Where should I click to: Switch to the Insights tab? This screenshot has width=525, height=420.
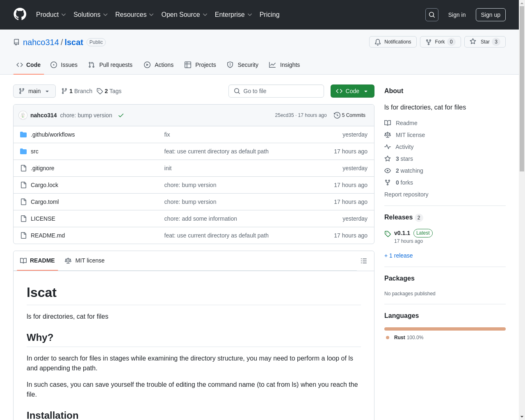tap(285, 65)
